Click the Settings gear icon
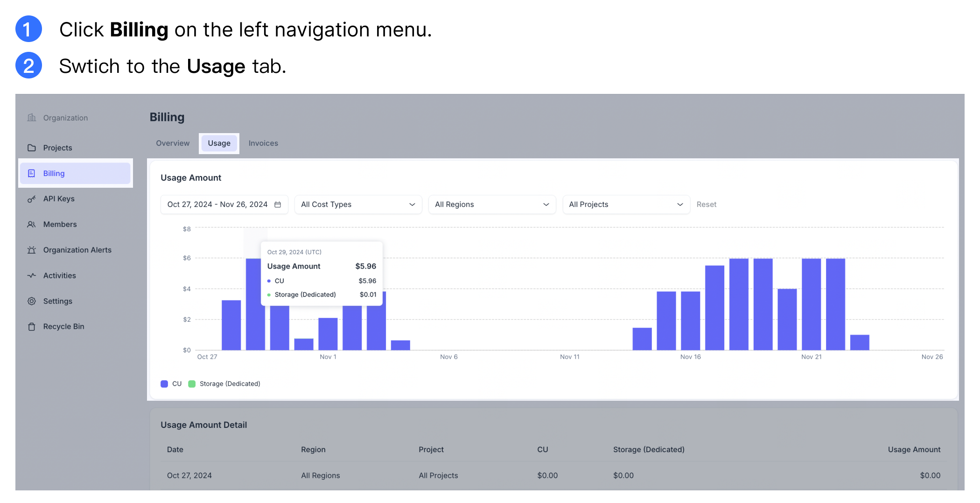The height and width of the screenshot is (503, 980). click(32, 301)
